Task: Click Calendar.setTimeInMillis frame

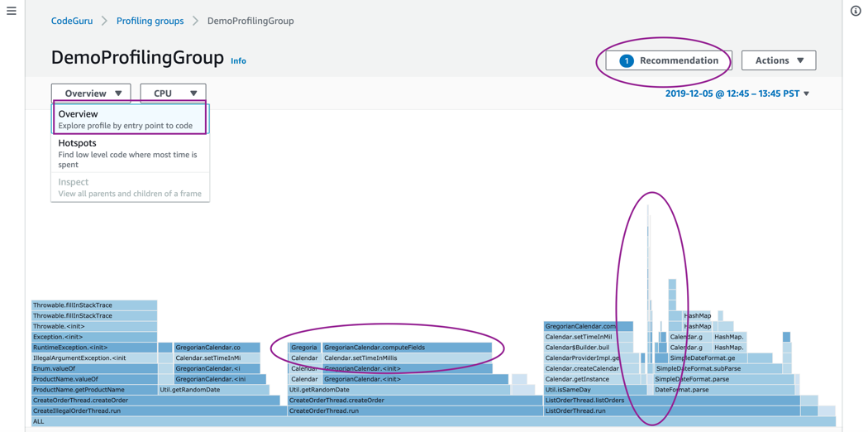Action: point(407,358)
